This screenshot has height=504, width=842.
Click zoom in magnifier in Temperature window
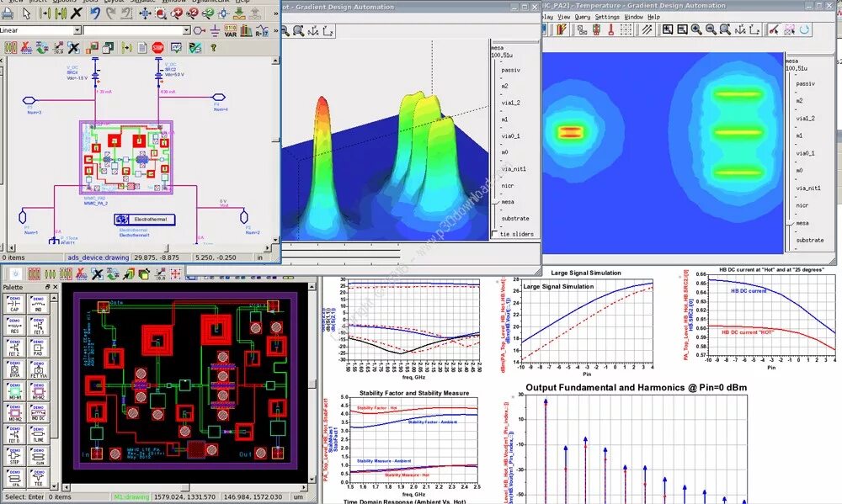coord(696,29)
